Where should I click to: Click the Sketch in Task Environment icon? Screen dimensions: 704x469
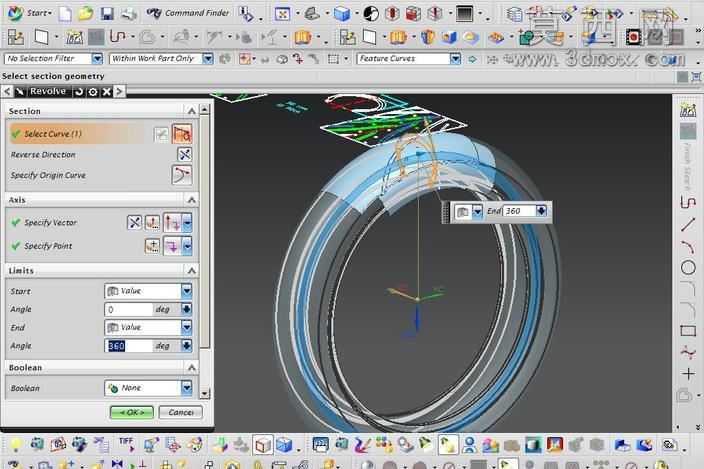coord(74,37)
